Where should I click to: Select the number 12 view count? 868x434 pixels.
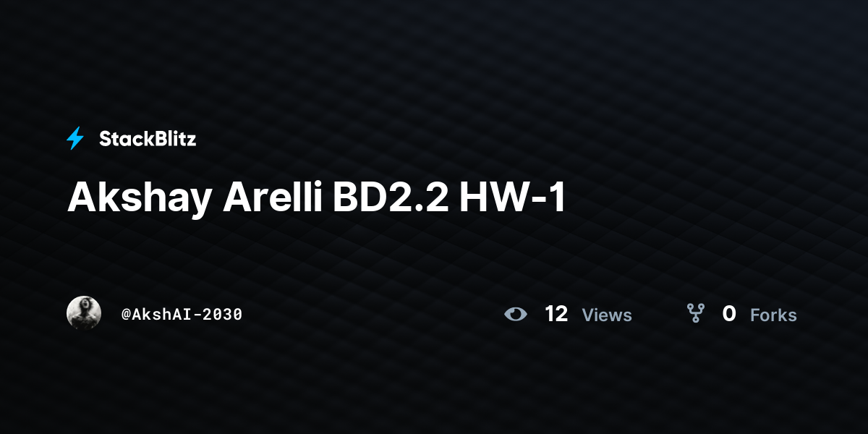pos(556,314)
